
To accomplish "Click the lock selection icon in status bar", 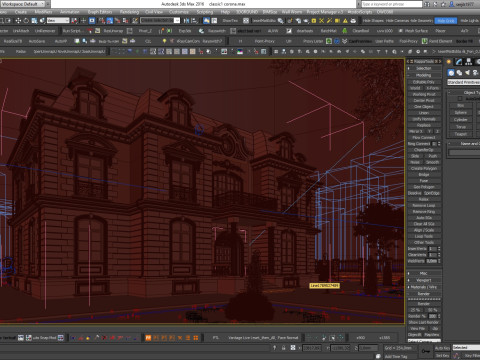I will [x=283, y=348].
